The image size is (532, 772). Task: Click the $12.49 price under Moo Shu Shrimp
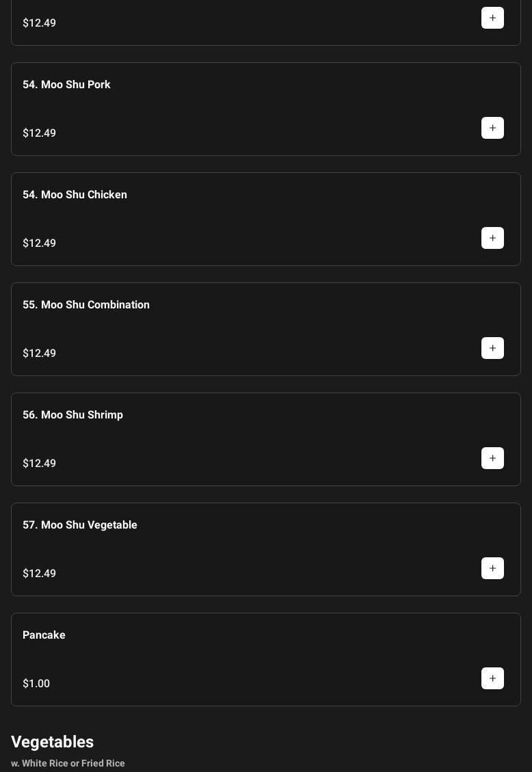[40, 464]
